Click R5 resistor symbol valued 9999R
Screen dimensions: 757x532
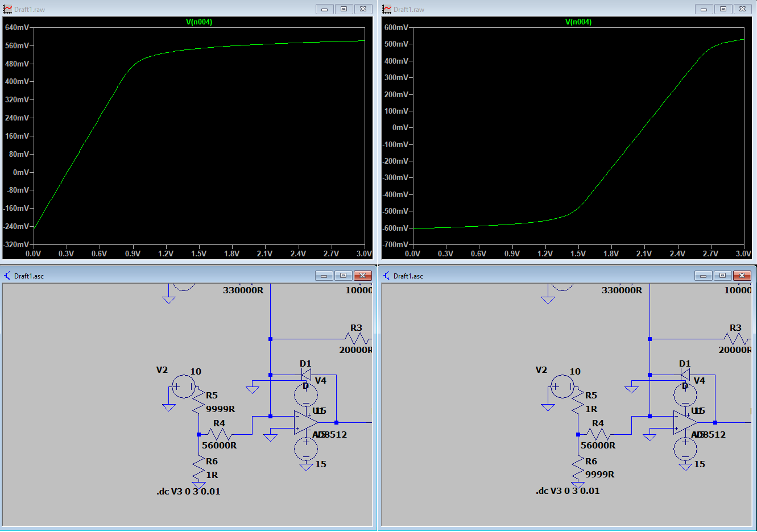pyautogui.click(x=198, y=402)
